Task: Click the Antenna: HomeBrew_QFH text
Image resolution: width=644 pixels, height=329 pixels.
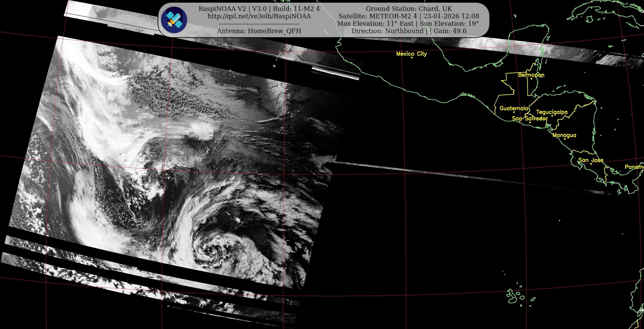Action: tap(259, 31)
